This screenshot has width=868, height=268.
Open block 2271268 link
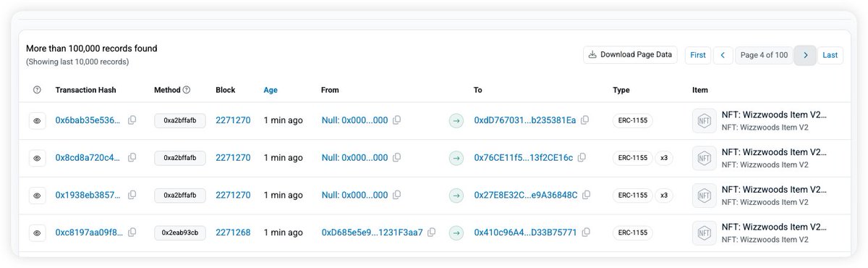233,233
